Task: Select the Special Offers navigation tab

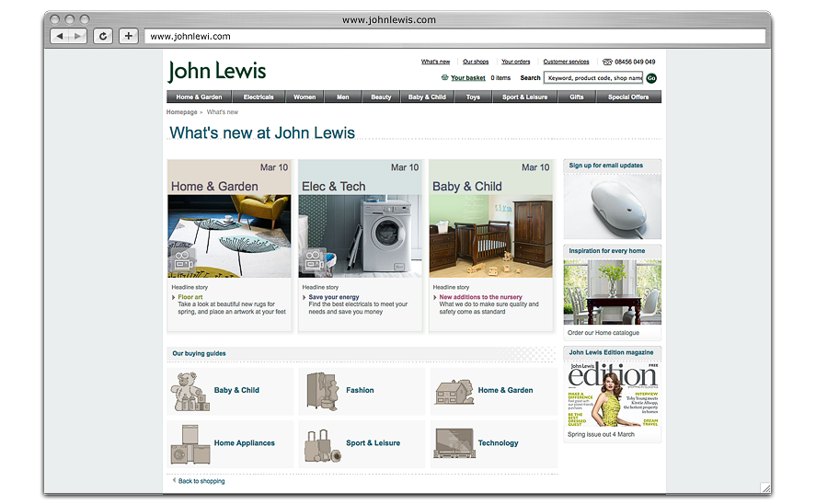Action: [628, 97]
